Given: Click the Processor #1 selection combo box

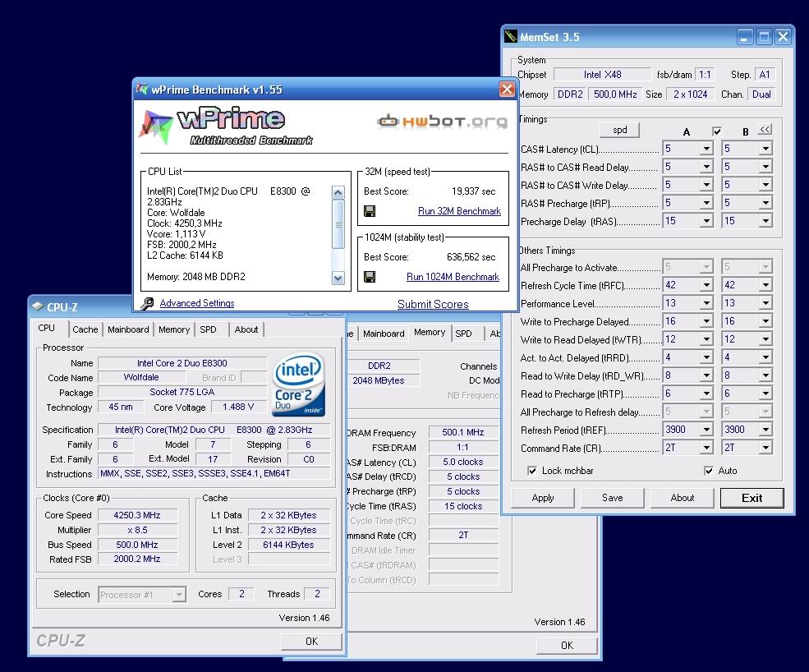Looking at the screenshot, I should click(142, 595).
